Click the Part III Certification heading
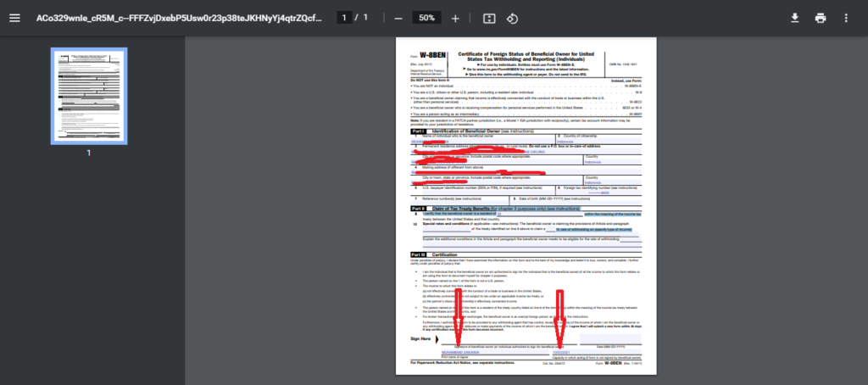This screenshot has height=385, width=868. tap(435, 254)
